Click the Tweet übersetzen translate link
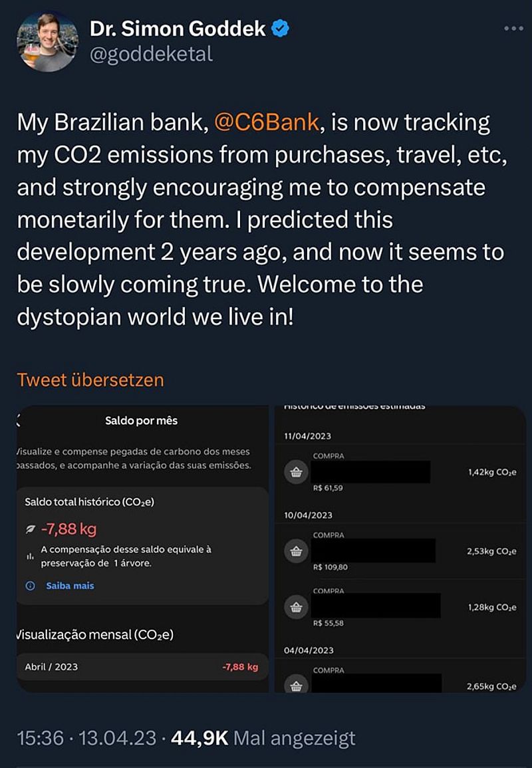This screenshot has width=532, height=768. click(90, 380)
